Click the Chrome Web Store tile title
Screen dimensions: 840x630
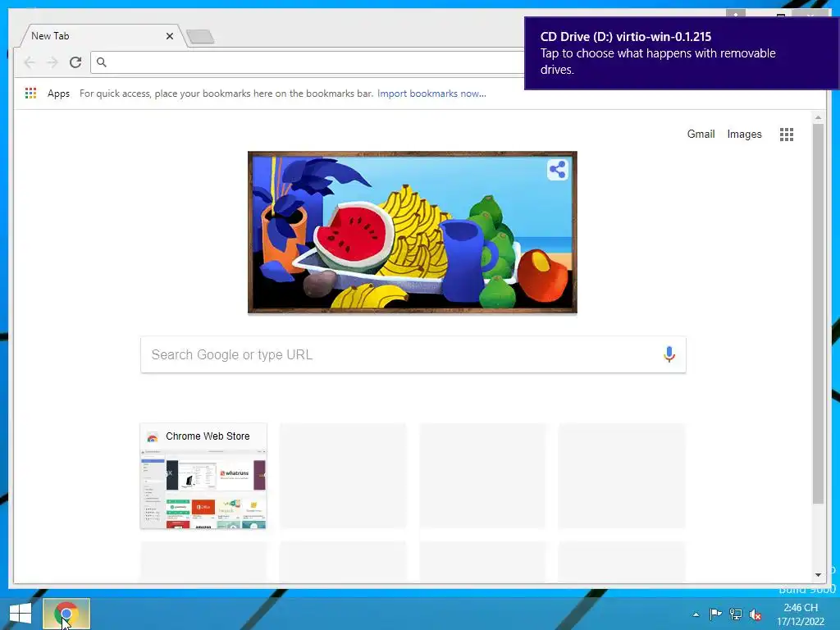208,436
